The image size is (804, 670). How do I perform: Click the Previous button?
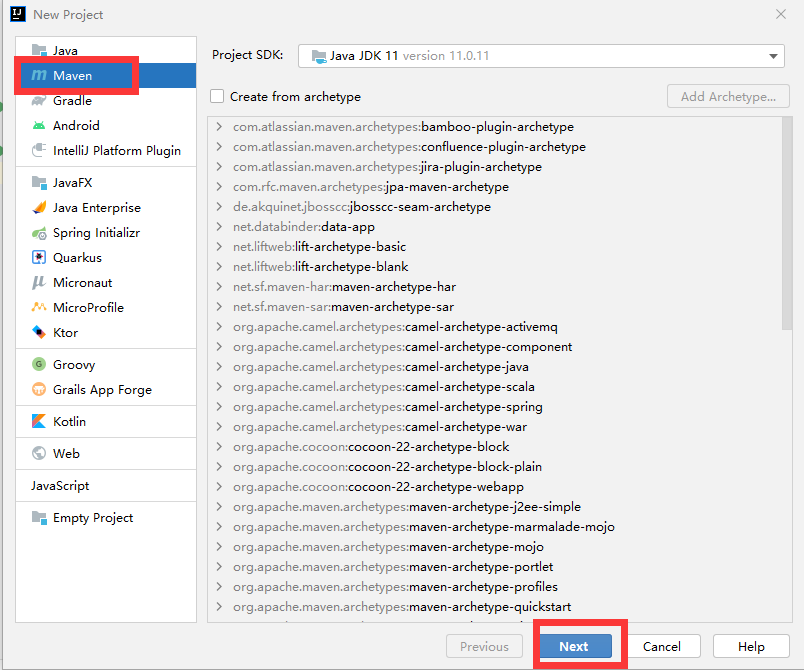coord(484,646)
